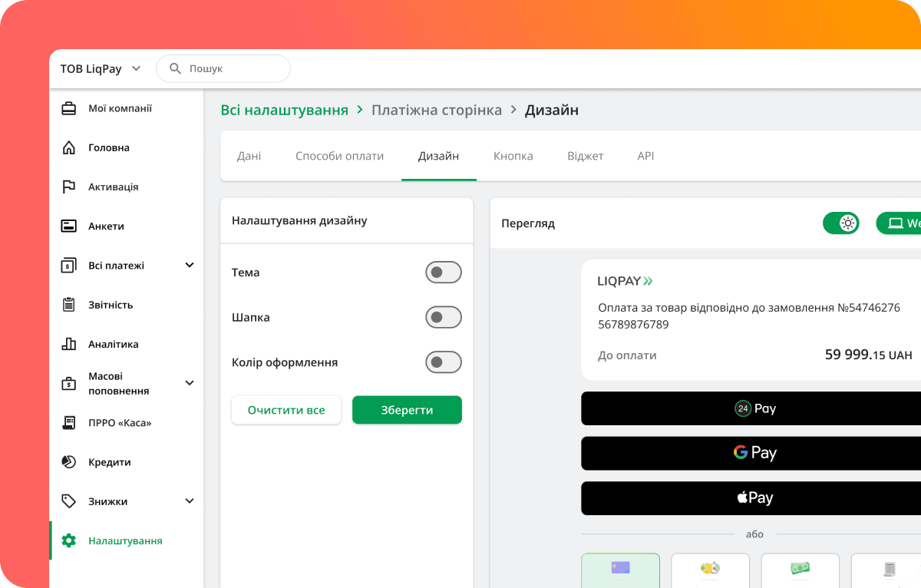Switch to the Способи оплати tab
Viewport: 921px width, 588px height.
point(340,155)
